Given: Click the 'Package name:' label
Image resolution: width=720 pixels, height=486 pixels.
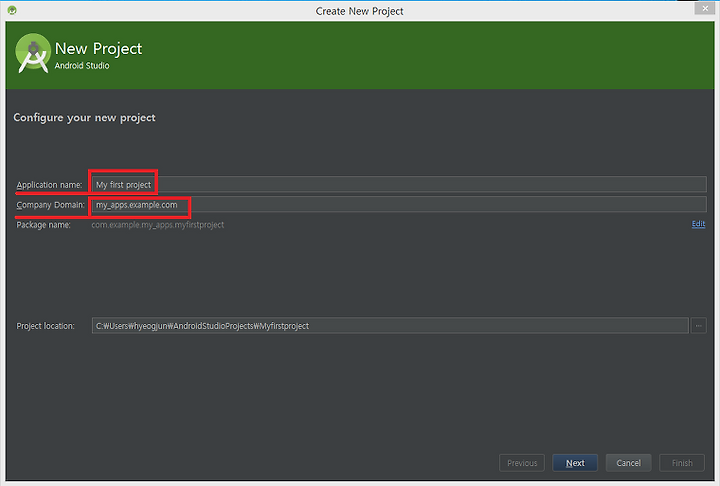Looking at the screenshot, I should (44, 225).
